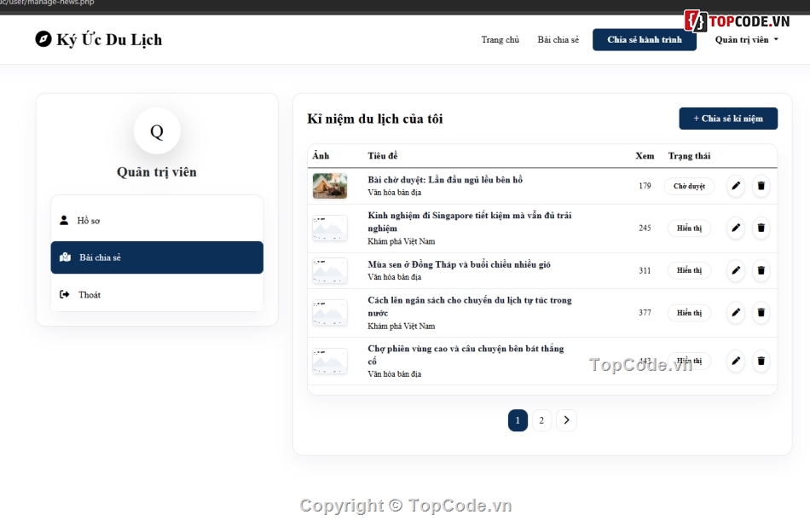Open the Cách lên ngân sách post thumbnail
810x532 pixels.
[x=330, y=313]
